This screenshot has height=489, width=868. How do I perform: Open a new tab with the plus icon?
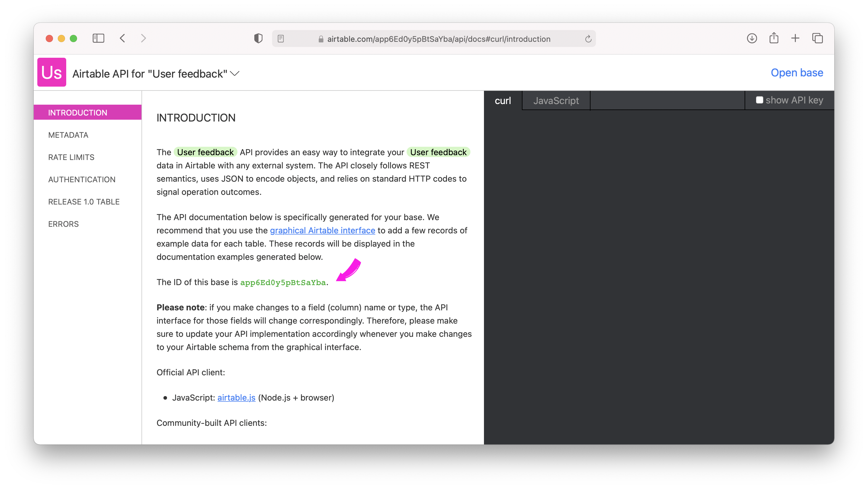pyautogui.click(x=795, y=38)
